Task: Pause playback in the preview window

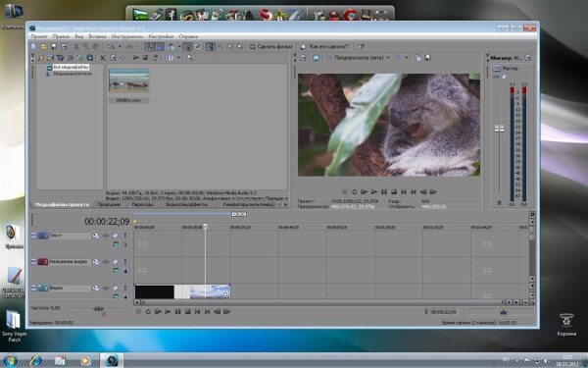Action: pyautogui.click(x=383, y=192)
